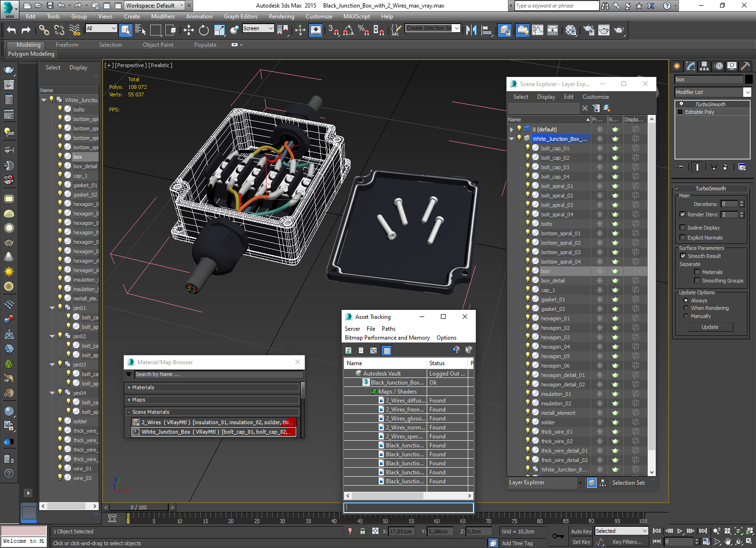
Task: Open Key Filters button
Action: pyautogui.click(x=627, y=542)
